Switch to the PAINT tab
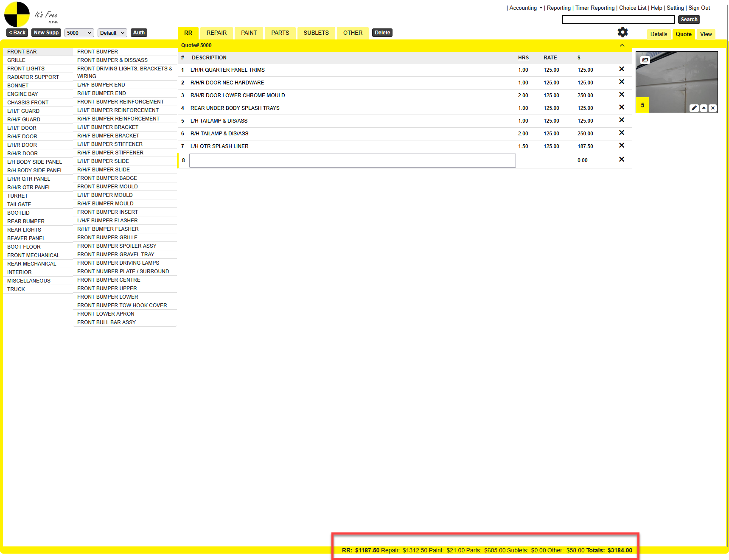The width and height of the screenshot is (729, 560). [249, 33]
